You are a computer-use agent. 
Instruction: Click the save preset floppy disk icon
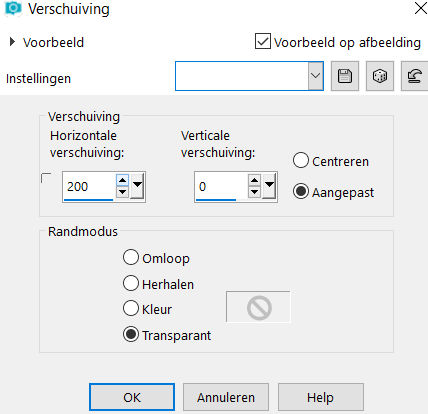(345, 76)
